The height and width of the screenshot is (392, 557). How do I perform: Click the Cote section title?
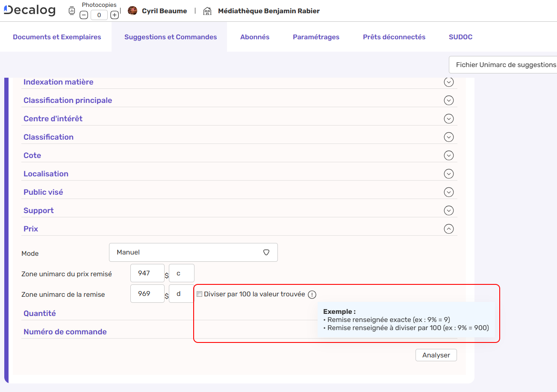pos(32,155)
